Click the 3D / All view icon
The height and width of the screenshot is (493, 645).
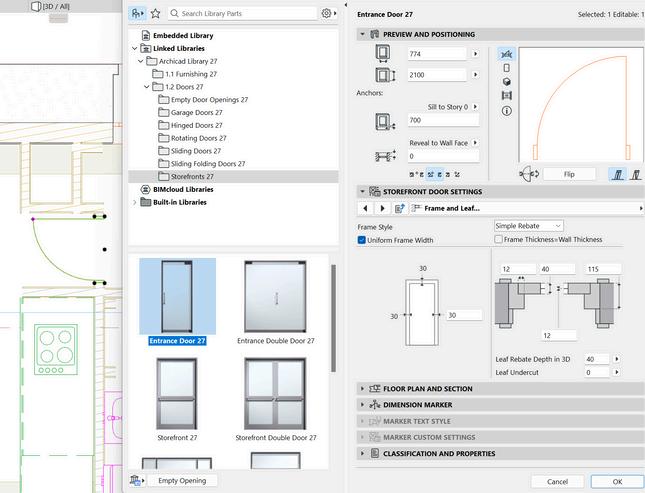[x=36, y=6]
